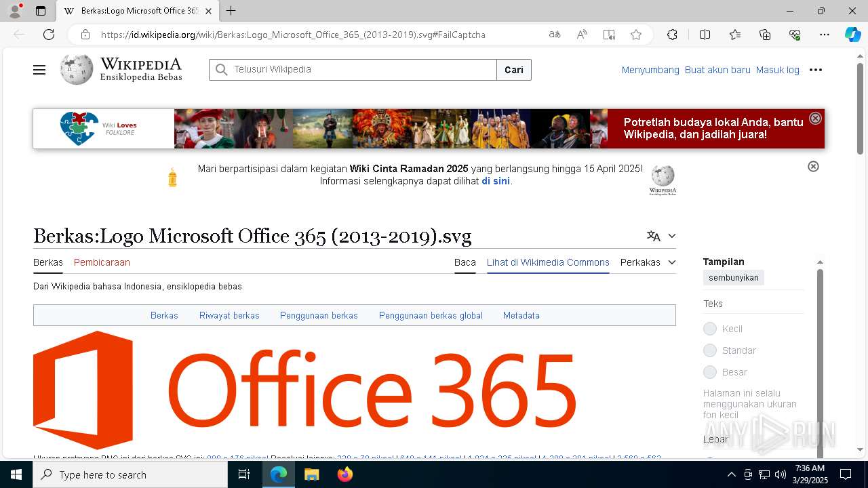The image size is (868, 488).
Task: Select Kecil text size option
Action: tap(710, 329)
